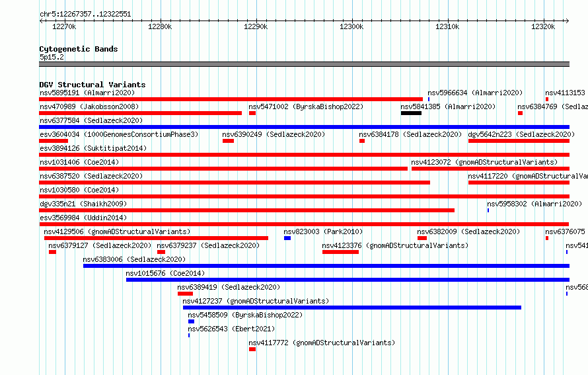The height and width of the screenshot is (375, 588).
Task: Click the chr5:12267357..12322551 coordinate text
Action: click(85, 15)
